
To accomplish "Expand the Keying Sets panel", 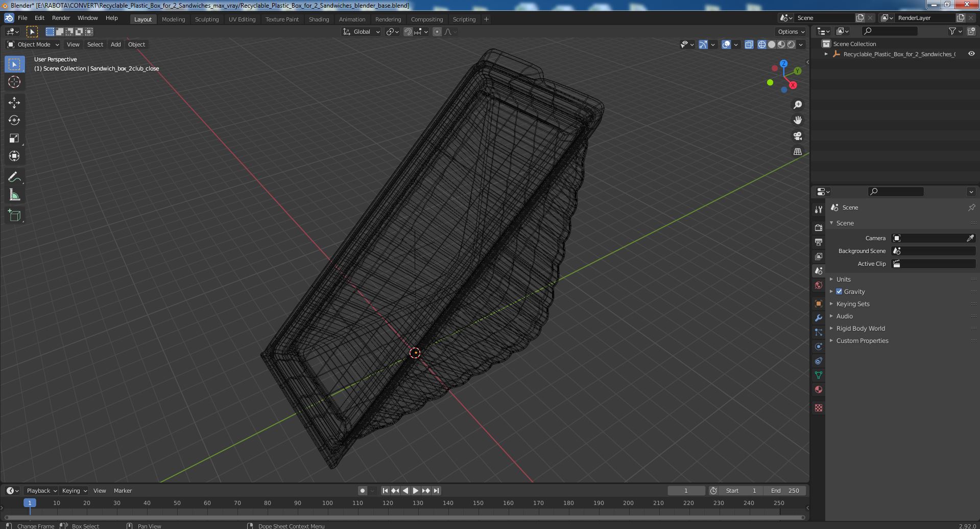I will click(x=853, y=304).
